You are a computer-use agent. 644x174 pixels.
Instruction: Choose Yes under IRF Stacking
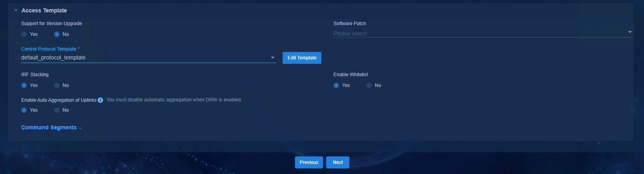tap(24, 85)
